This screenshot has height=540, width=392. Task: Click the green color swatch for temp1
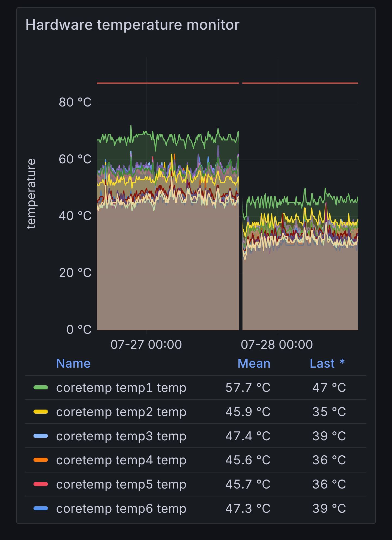point(41,388)
